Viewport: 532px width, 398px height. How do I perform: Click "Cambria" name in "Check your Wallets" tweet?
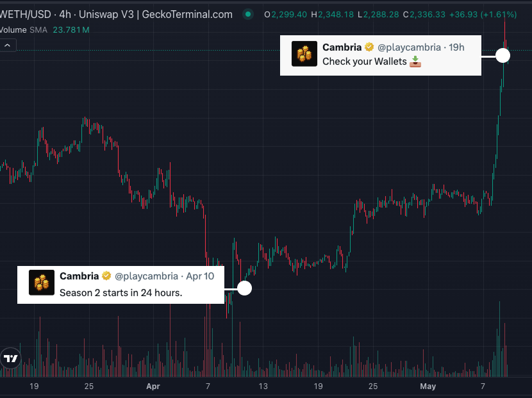tap(342, 47)
